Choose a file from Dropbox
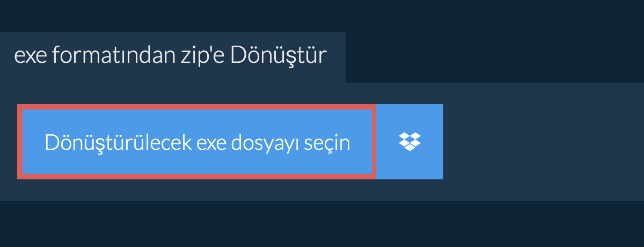Screen dimensions: 644x247 pos(410,142)
